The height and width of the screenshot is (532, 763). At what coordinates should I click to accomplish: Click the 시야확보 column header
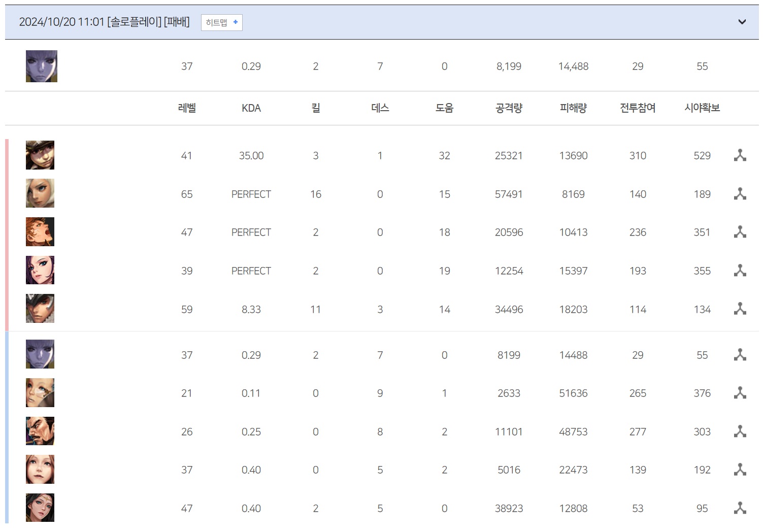tap(703, 108)
